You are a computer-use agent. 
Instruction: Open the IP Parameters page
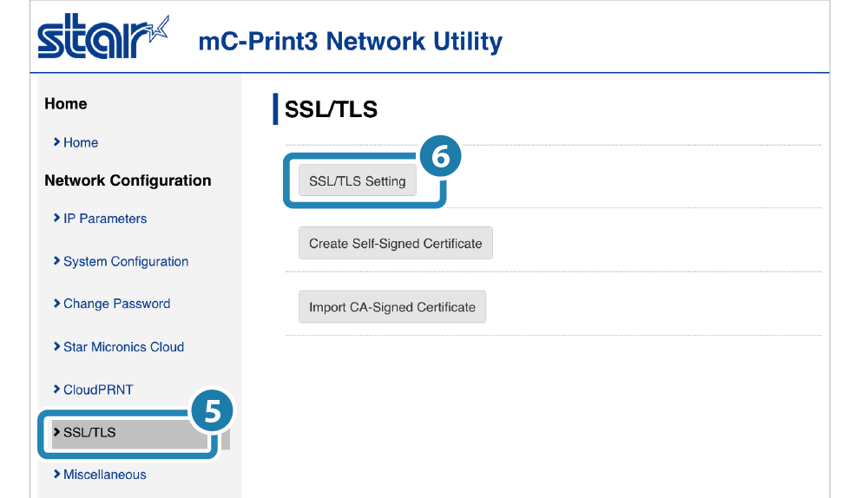click(105, 219)
